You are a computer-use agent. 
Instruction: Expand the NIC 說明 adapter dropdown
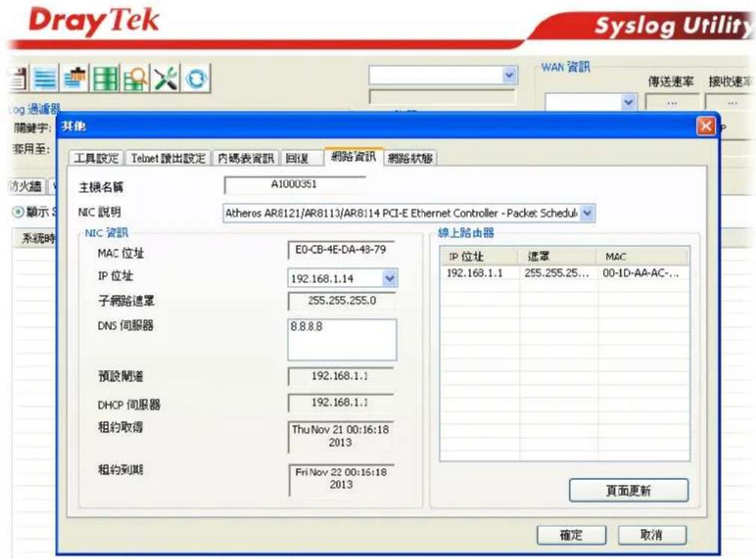pyautogui.click(x=587, y=213)
